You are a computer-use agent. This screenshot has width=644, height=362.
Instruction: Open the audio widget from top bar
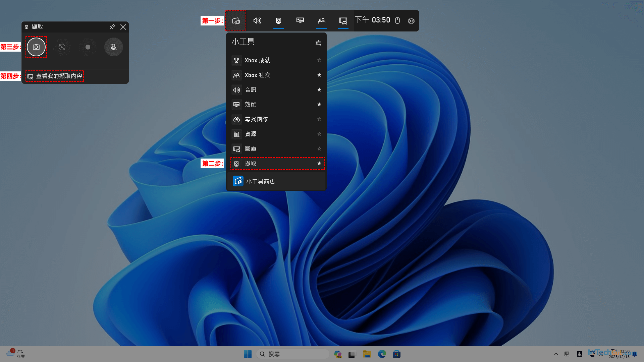tap(257, 21)
